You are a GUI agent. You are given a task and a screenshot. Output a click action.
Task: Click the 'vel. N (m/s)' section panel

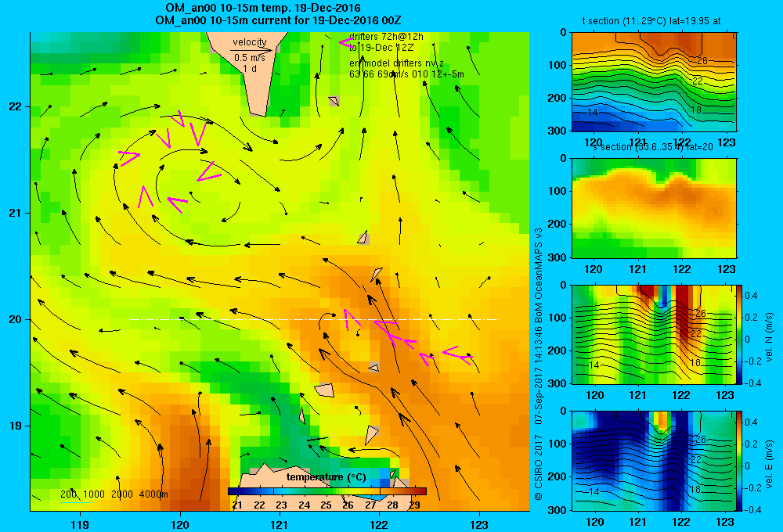pos(654,334)
